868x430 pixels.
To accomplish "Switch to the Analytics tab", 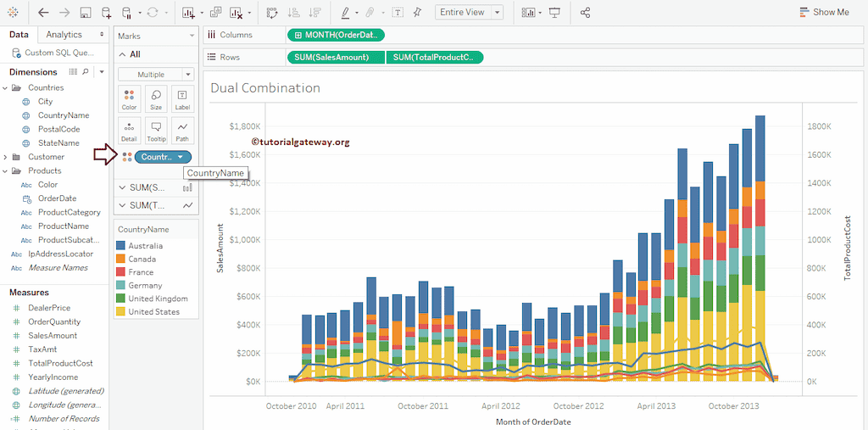I will click(x=64, y=35).
